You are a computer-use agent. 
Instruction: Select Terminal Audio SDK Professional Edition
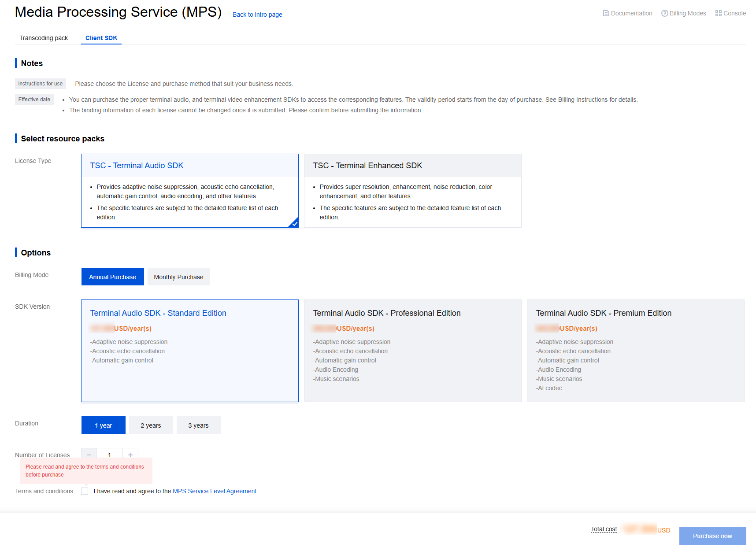tap(412, 351)
